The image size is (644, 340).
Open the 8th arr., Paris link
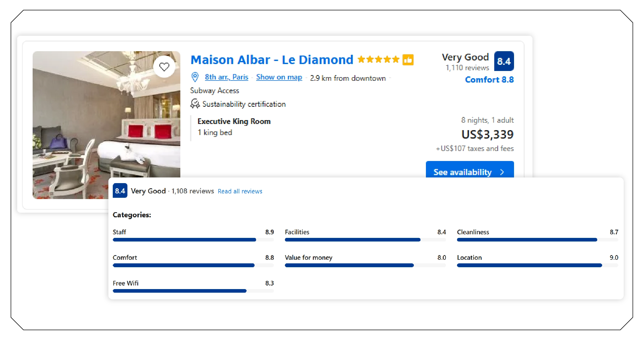click(x=227, y=77)
